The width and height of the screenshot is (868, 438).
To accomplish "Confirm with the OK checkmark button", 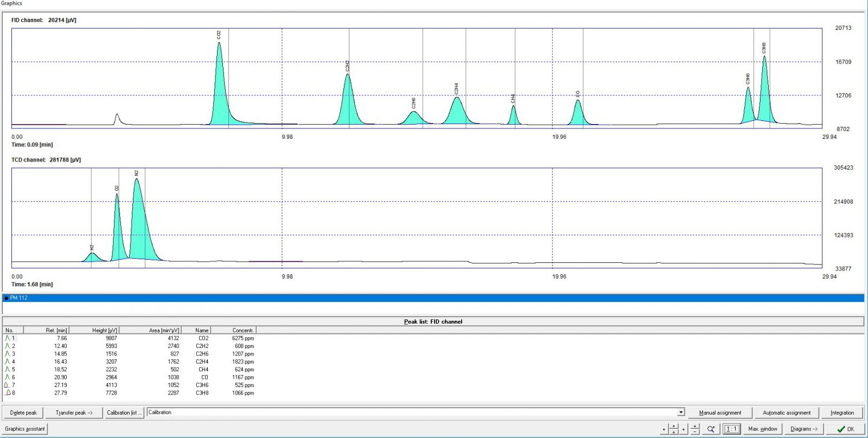I will [845, 429].
